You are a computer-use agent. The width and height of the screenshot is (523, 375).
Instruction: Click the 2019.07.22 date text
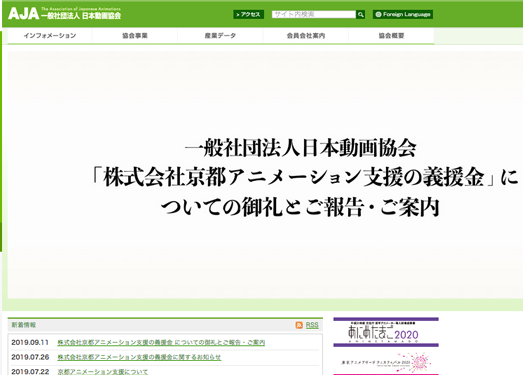30,372
